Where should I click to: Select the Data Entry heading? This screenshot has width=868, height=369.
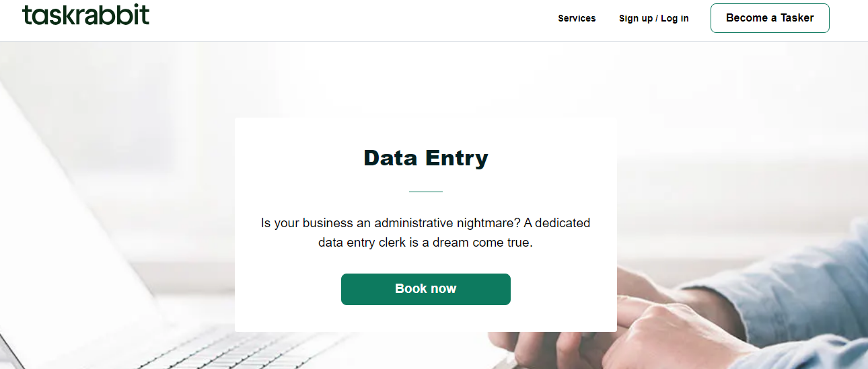coord(425,158)
